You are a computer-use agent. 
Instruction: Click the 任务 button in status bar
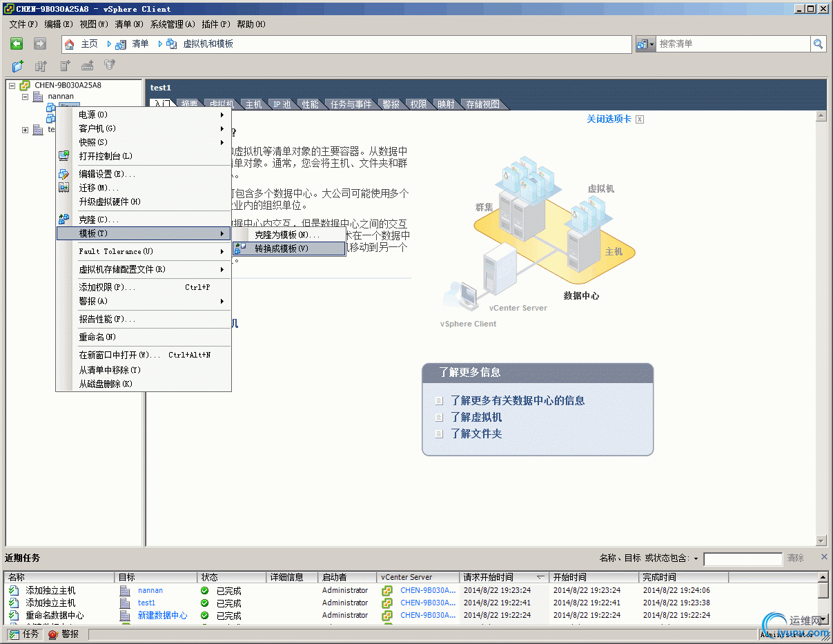(25, 634)
